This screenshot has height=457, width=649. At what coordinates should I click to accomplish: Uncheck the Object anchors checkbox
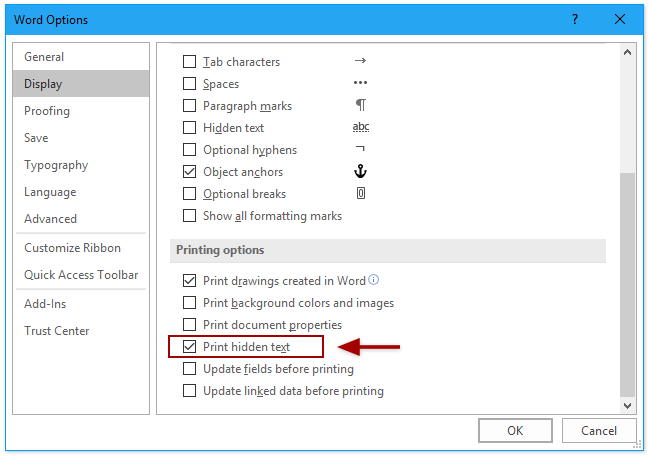190,172
